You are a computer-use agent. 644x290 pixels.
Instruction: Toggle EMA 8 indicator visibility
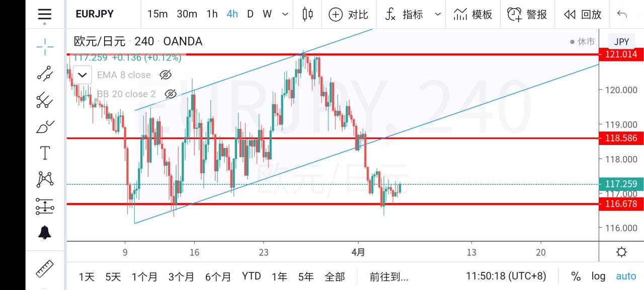(165, 75)
